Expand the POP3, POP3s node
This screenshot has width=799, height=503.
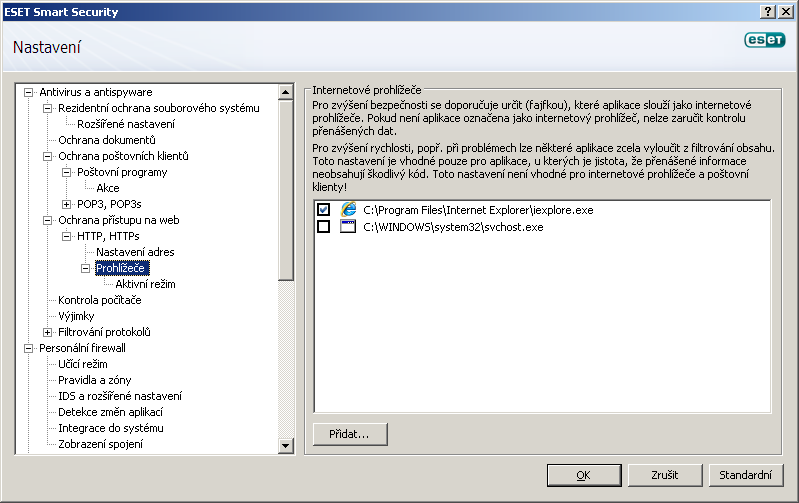click(x=66, y=204)
